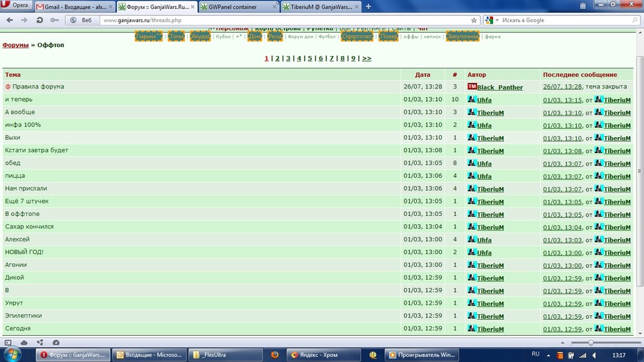The image size is (644, 362).
Task: Click the closed-thread icon before Правила форума
Action: tap(8, 87)
